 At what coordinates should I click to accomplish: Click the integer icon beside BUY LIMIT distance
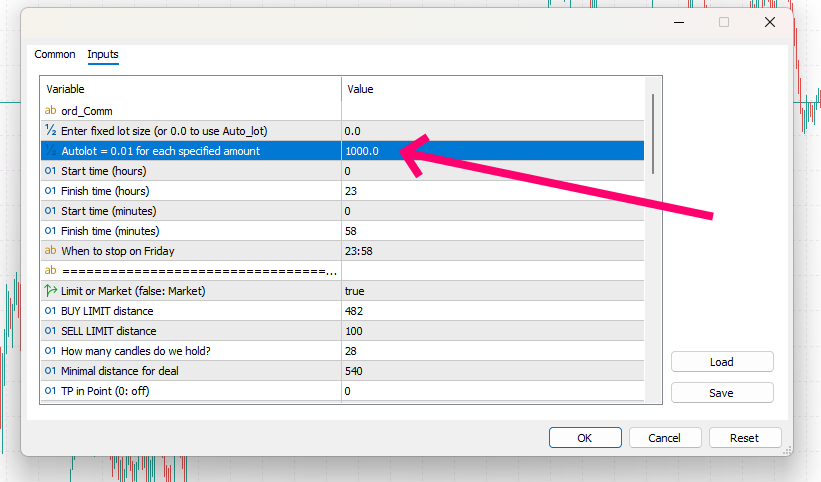click(50, 311)
